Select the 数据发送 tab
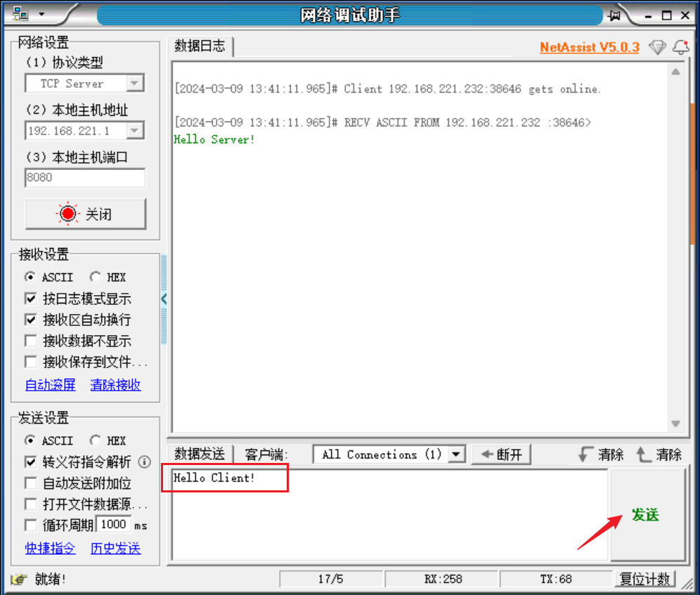The image size is (700, 595). (199, 454)
